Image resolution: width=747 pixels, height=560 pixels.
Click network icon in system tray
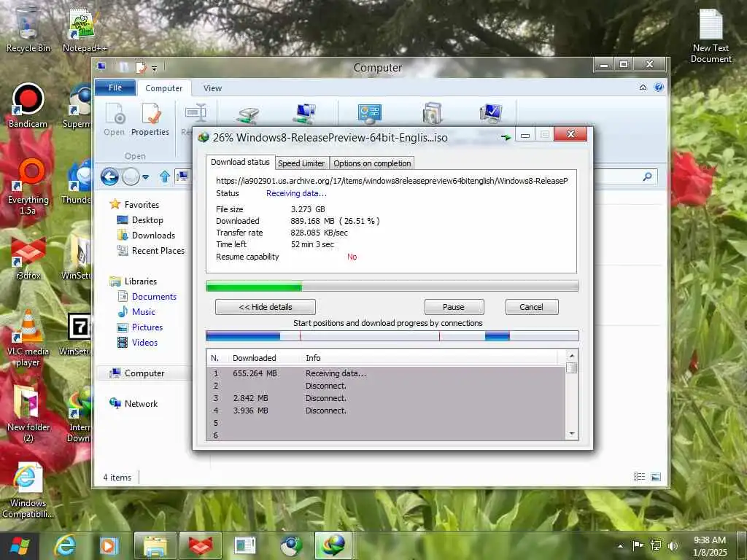[x=656, y=545]
